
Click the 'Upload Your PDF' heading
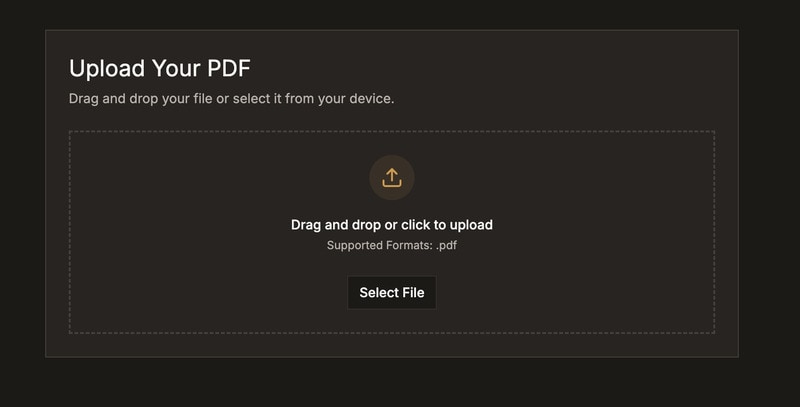pyautogui.click(x=159, y=68)
